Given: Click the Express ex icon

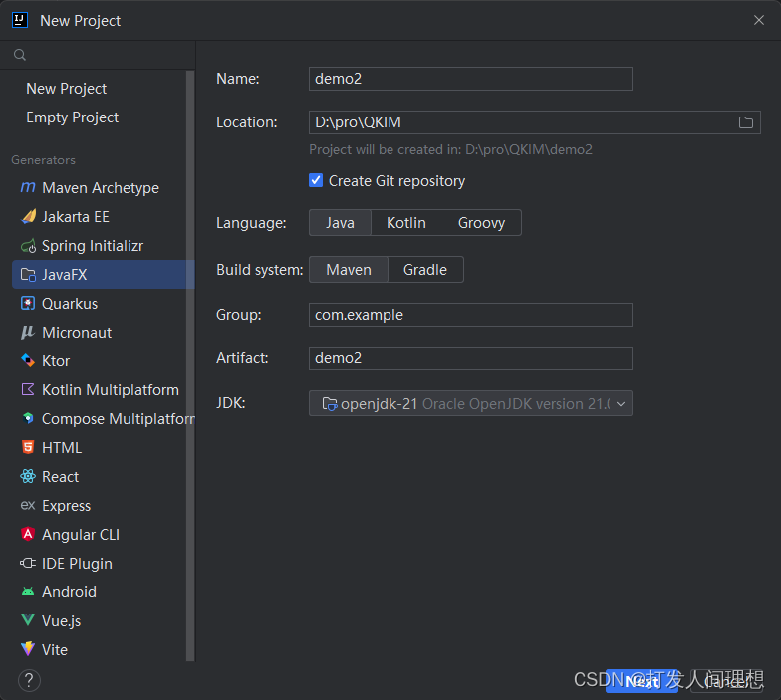Looking at the screenshot, I should click(28, 506).
